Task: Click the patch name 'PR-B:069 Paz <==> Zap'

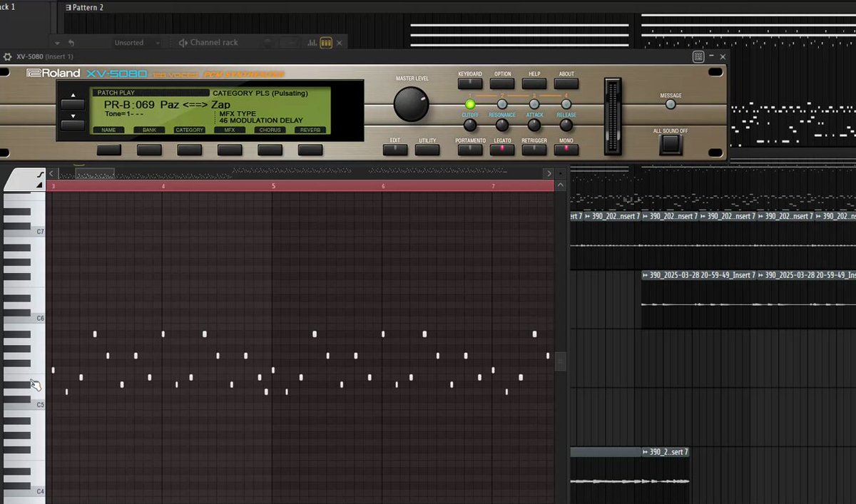Action: [x=167, y=104]
